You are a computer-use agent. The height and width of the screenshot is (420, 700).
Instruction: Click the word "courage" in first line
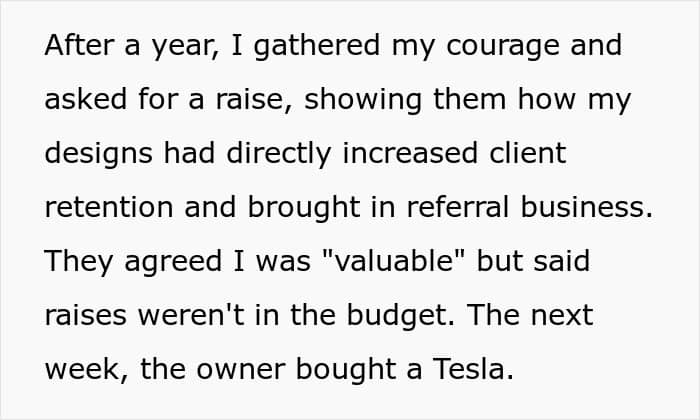click(502, 48)
